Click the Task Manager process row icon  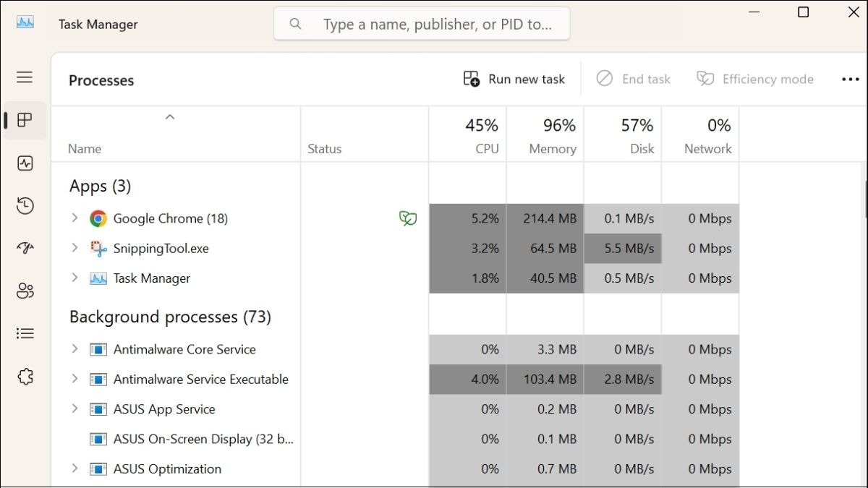point(98,278)
